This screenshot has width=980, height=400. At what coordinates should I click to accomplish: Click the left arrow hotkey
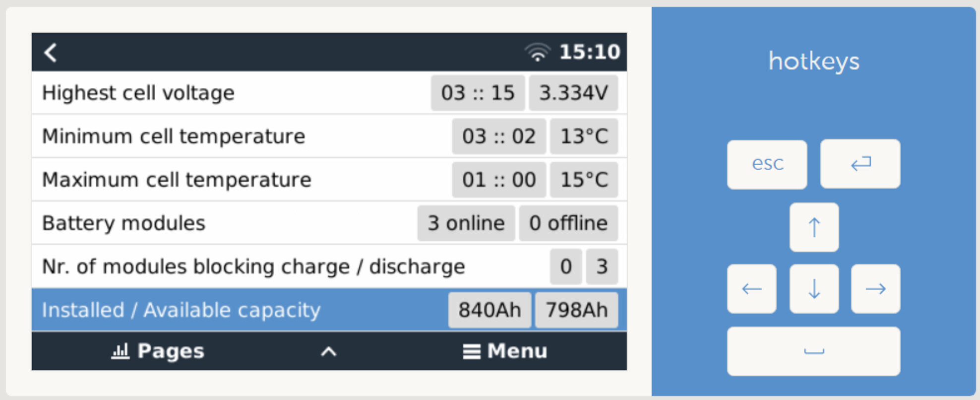(x=752, y=289)
